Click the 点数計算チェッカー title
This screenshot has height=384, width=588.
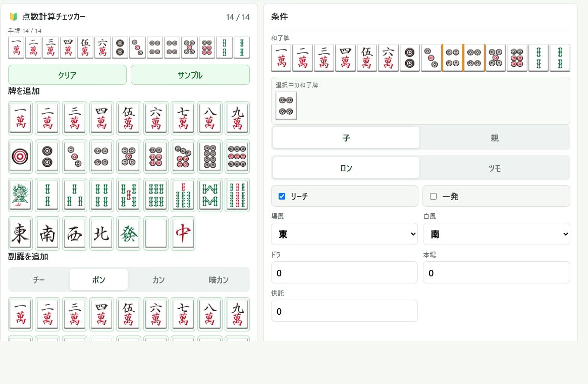[x=54, y=17]
